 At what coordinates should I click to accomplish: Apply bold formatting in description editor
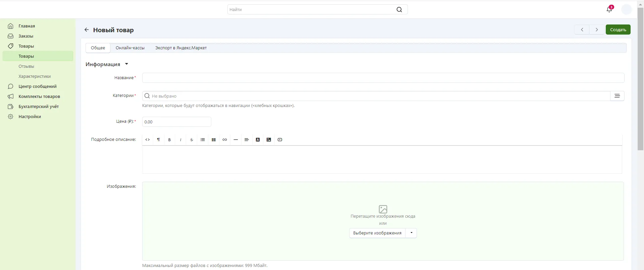169,140
